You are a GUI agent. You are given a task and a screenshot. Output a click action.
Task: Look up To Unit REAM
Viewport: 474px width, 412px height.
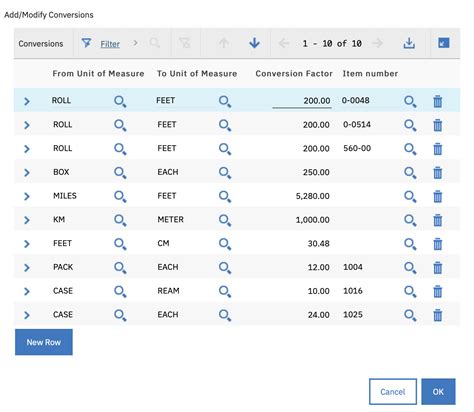pos(225,291)
